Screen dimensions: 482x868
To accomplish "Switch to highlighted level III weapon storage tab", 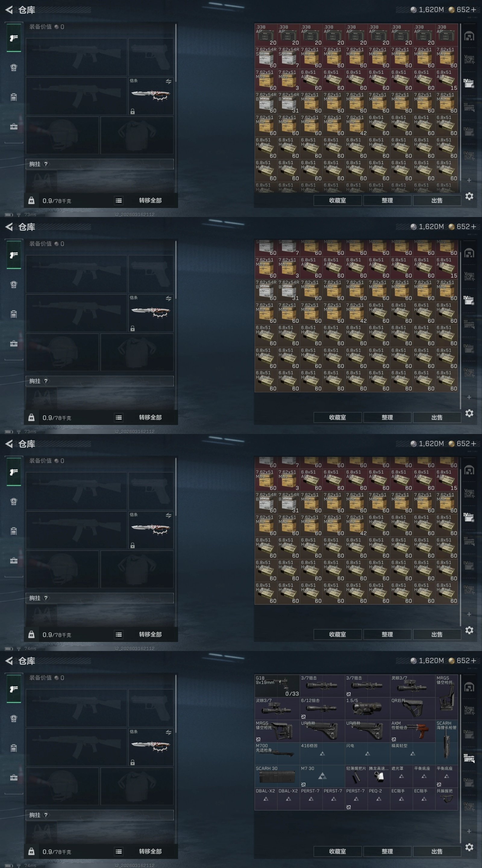I will 469,758.
